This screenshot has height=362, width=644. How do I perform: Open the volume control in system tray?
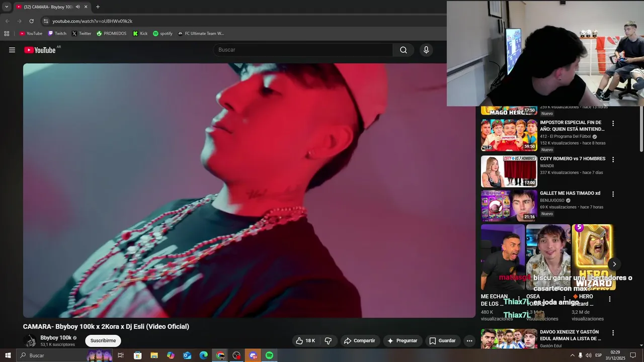pos(588,355)
